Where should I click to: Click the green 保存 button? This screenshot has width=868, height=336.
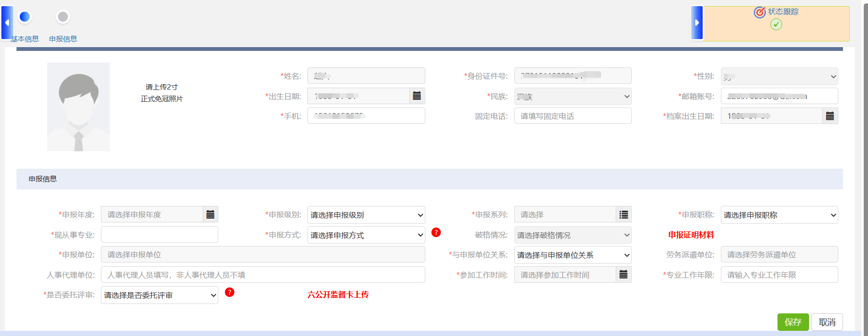point(793,322)
